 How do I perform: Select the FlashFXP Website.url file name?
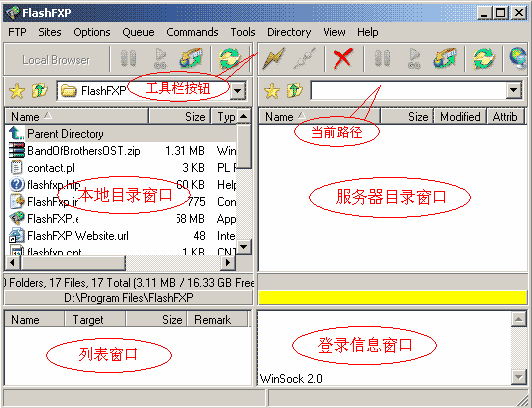click(78, 235)
